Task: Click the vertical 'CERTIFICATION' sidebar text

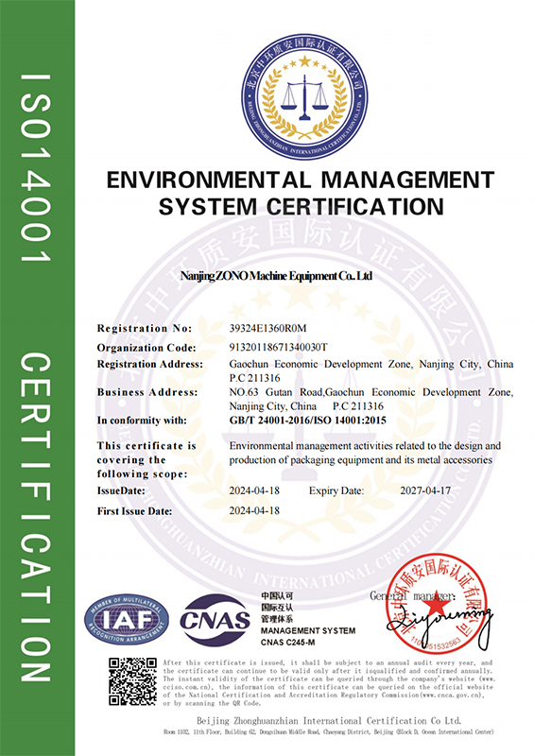Action: [35, 517]
